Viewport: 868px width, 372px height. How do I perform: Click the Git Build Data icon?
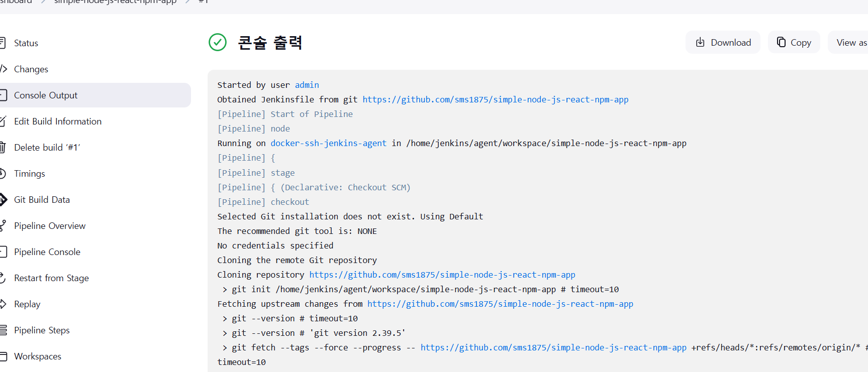pyautogui.click(x=3, y=200)
